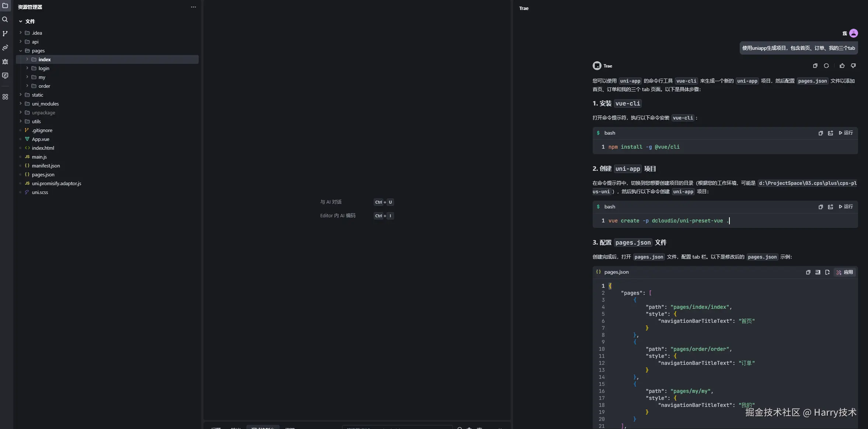This screenshot has width=868, height=429.
Task: Open explorer panel more options ellipsis
Action: 193,7
